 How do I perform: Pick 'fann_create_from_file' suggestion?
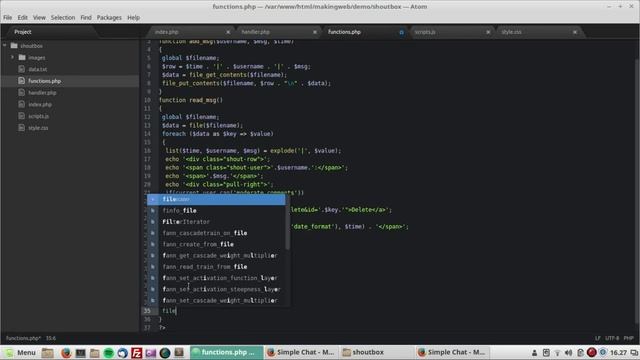(216, 244)
